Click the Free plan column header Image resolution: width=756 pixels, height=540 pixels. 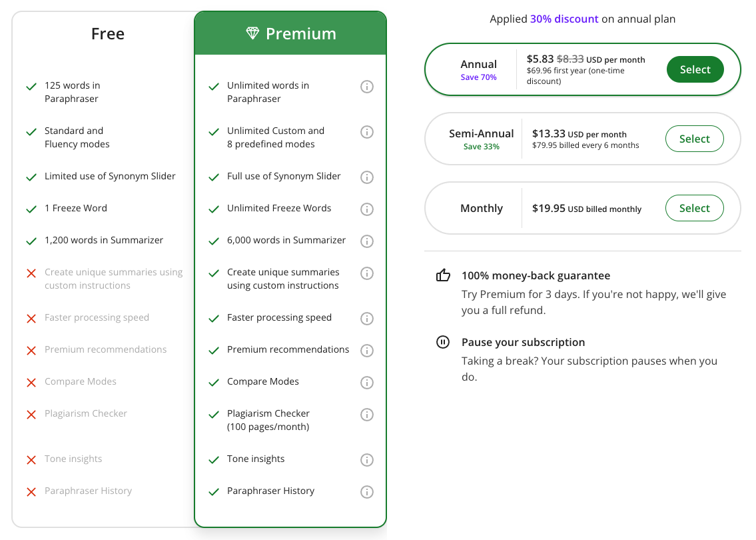click(x=107, y=33)
